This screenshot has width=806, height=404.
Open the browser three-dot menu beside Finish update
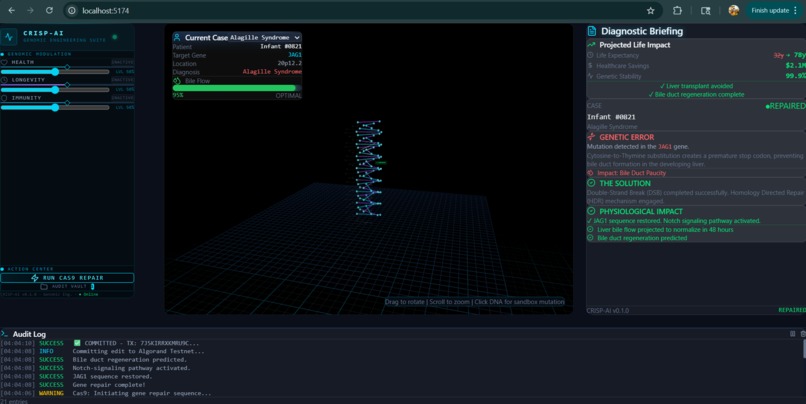click(x=795, y=10)
